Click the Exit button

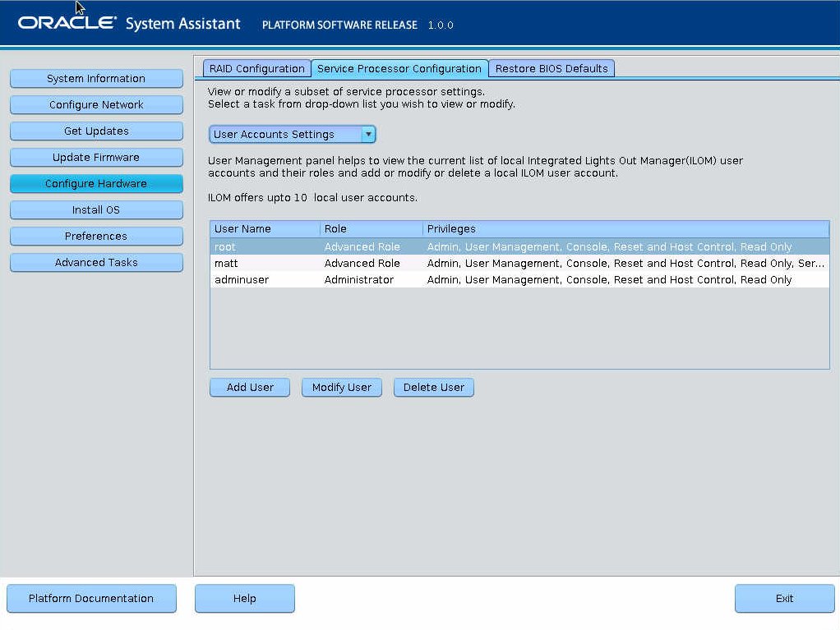click(x=784, y=599)
